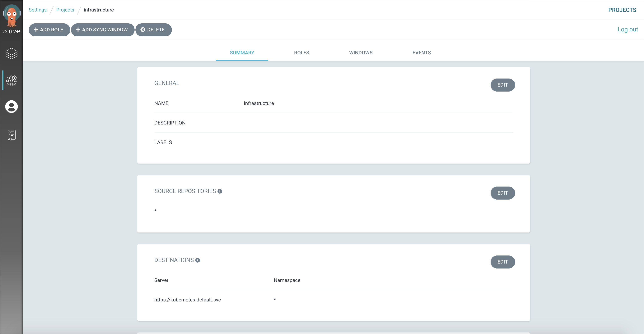This screenshot has height=334, width=644.
Task: Open the Events tab
Action: click(x=422, y=53)
